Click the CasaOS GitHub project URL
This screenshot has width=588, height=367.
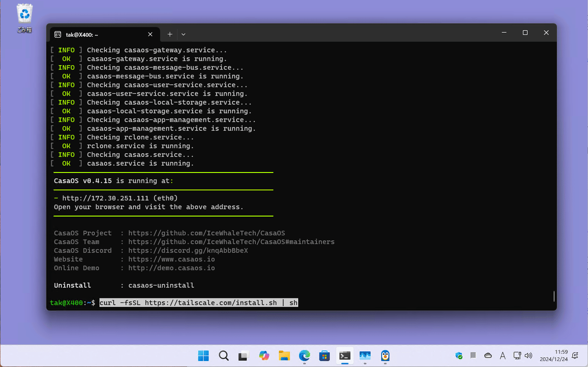(206, 233)
